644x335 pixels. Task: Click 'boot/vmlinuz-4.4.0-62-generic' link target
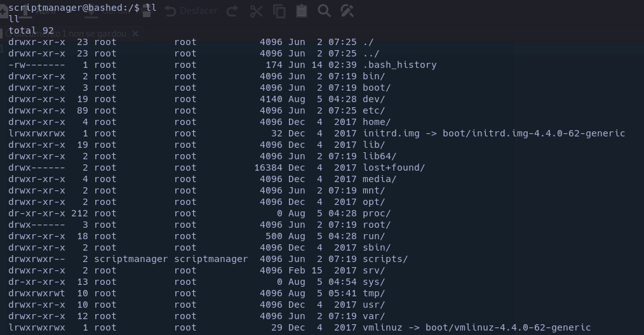point(508,328)
